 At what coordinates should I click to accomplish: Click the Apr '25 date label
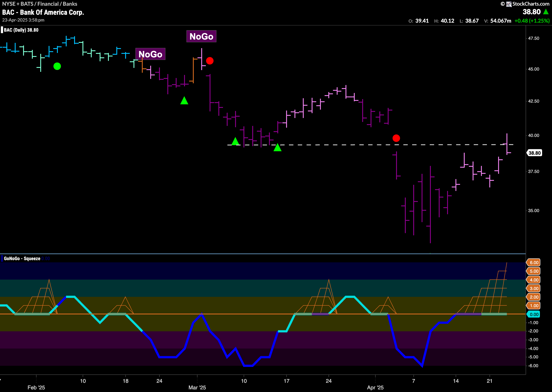coord(375,387)
